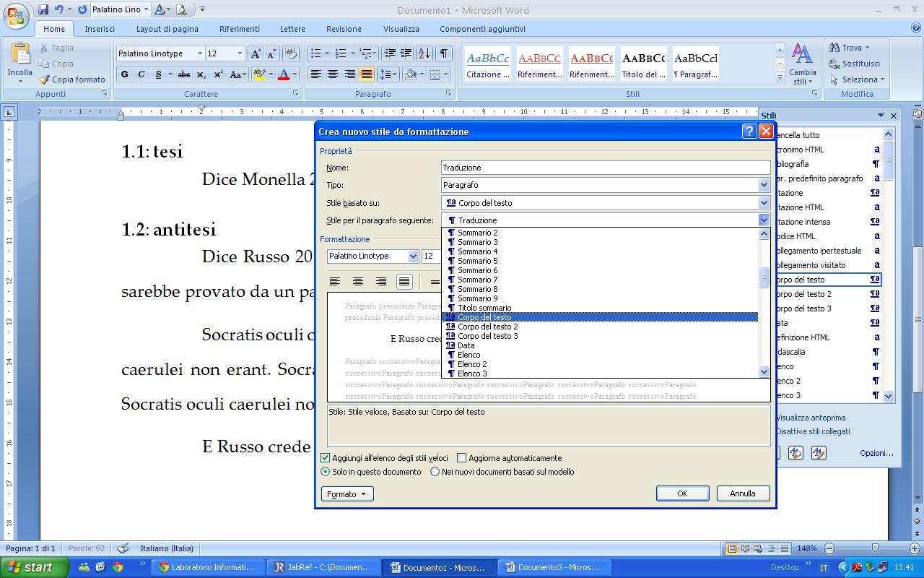Click Style Inspector icon in Stili pane

[796, 453]
